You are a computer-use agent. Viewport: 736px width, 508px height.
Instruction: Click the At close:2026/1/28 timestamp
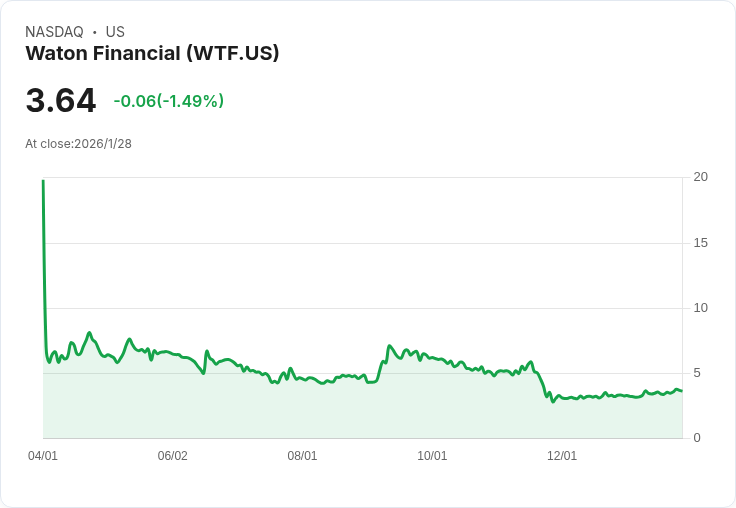click(78, 144)
